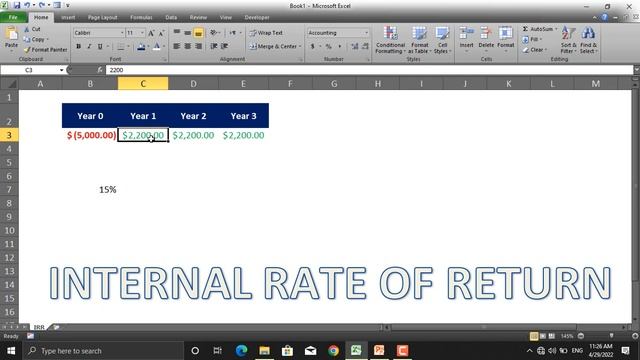Open the Merge & Center dropdown arrow
The height and width of the screenshot is (360, 640).
(x=300, y=47)
